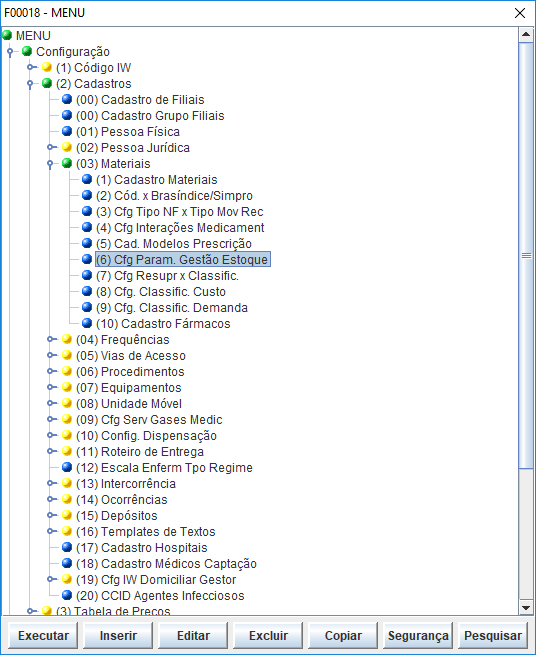Click the Pesquisar button
Screen dimensions: 536x655
pos(493,635)
